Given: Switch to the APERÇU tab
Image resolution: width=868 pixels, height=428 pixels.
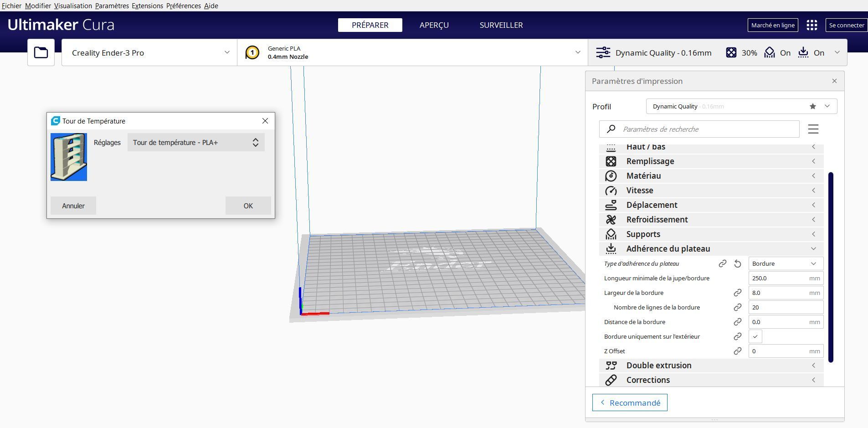Looking at the screenshot, I should 434,25.
